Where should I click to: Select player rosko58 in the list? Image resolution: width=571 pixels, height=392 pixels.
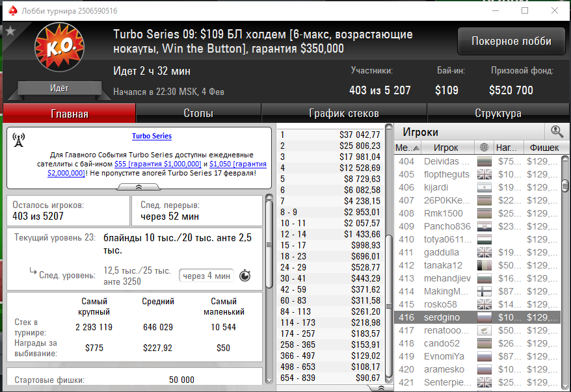[x=477, y=304]
